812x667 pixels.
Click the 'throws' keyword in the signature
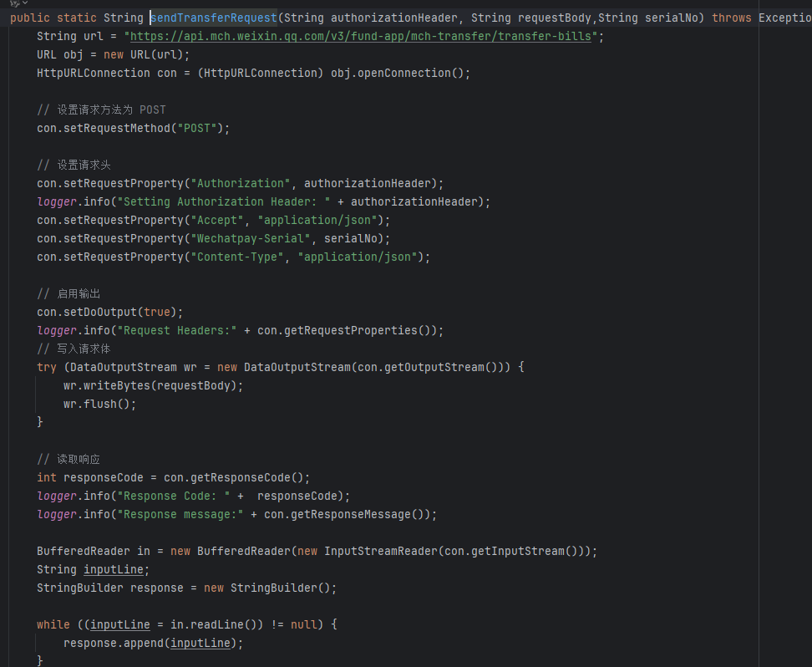(732, 18)
